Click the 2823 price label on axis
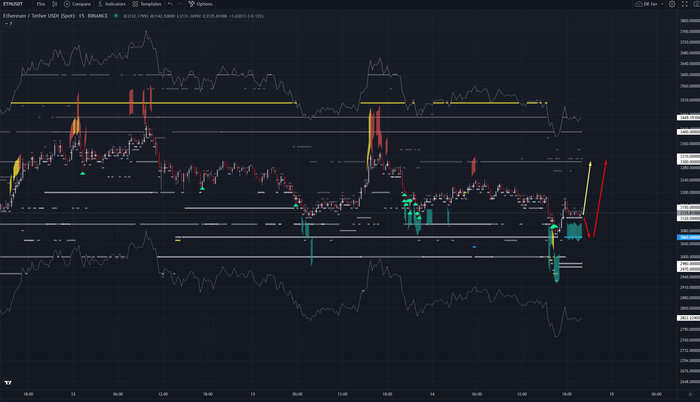This screenshot has width=700, height=402. coord(688,318)
